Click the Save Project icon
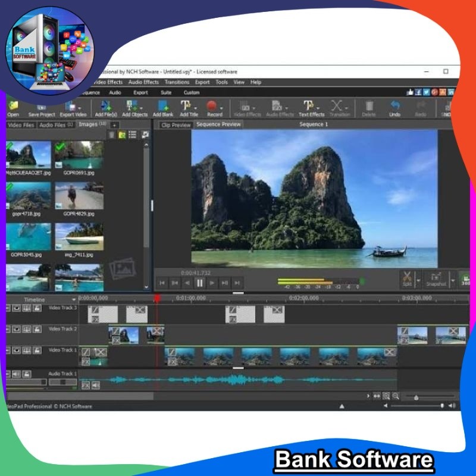Viewport: 476px width, 476px height. pyautogui.click(x=42, y=107)
